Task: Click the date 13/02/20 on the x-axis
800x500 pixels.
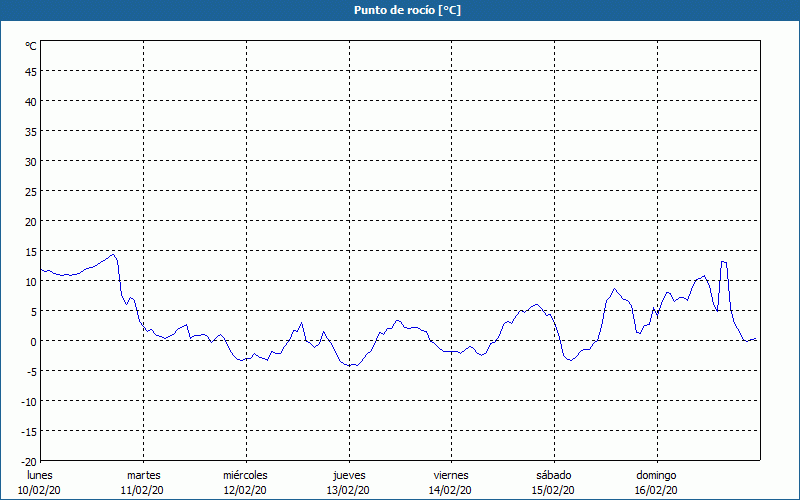Action: tap(348, 490)
